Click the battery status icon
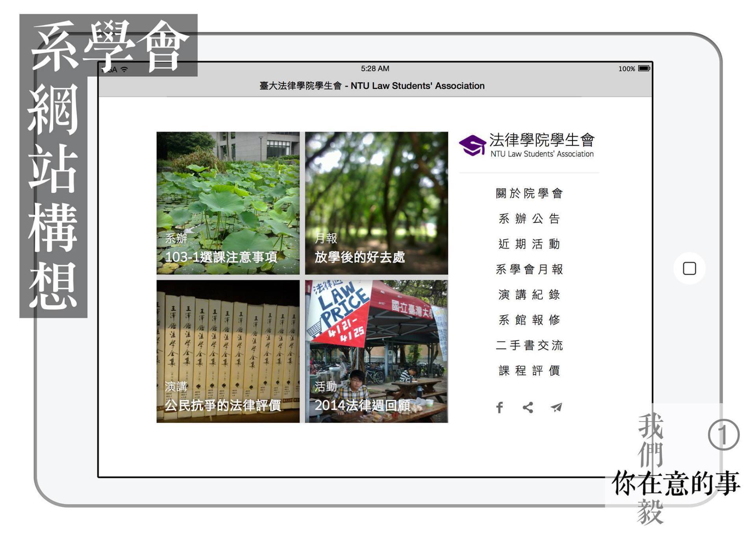 point(644,68)
